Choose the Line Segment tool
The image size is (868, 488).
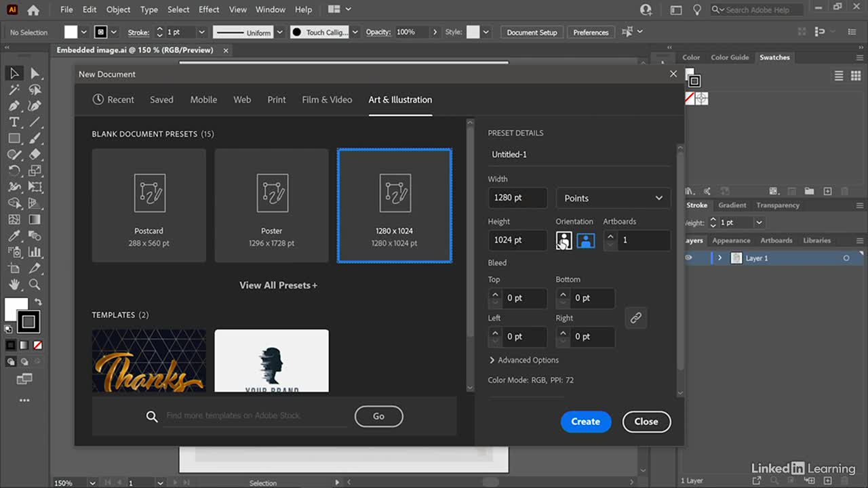[x=35, y=122]
